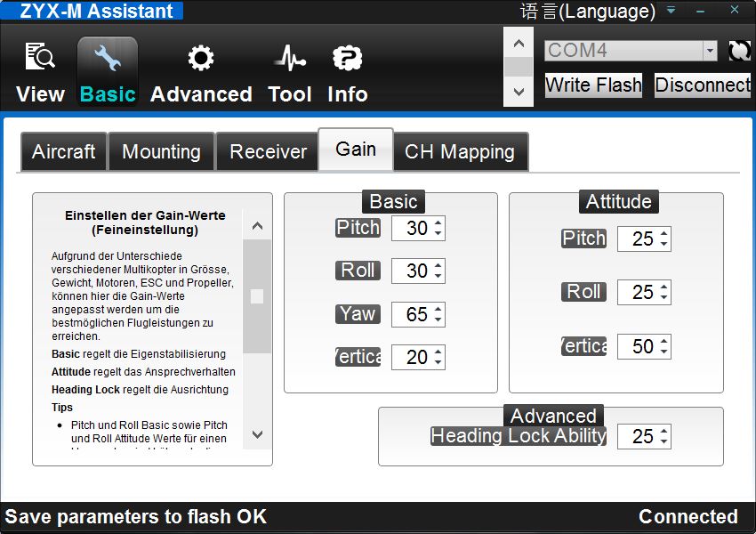This screenshot has width=756, height=534.
Task: Decrease Heading Lock Ability value
Action: pos(664,441)
